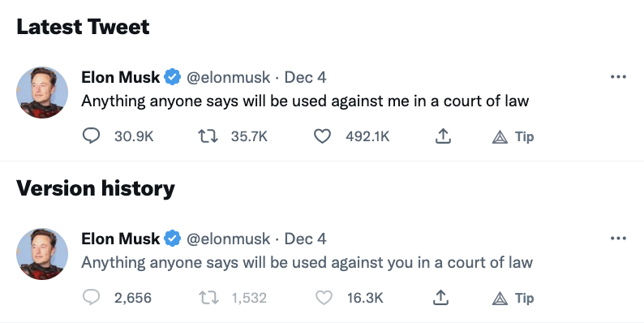The image size is (644, 323).
Task: Share the latest tweet via upload icon
Action: click(443, 136)
